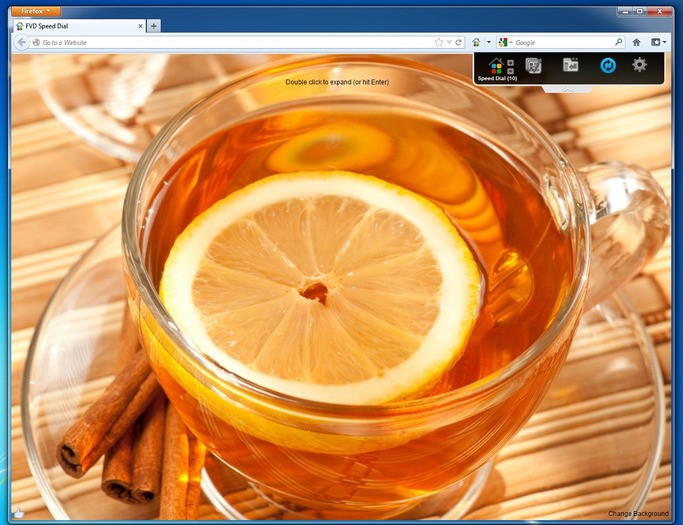Expand the FVD toolbar button dropdown arrow
683x525 pixels.
tap(488, 43)
